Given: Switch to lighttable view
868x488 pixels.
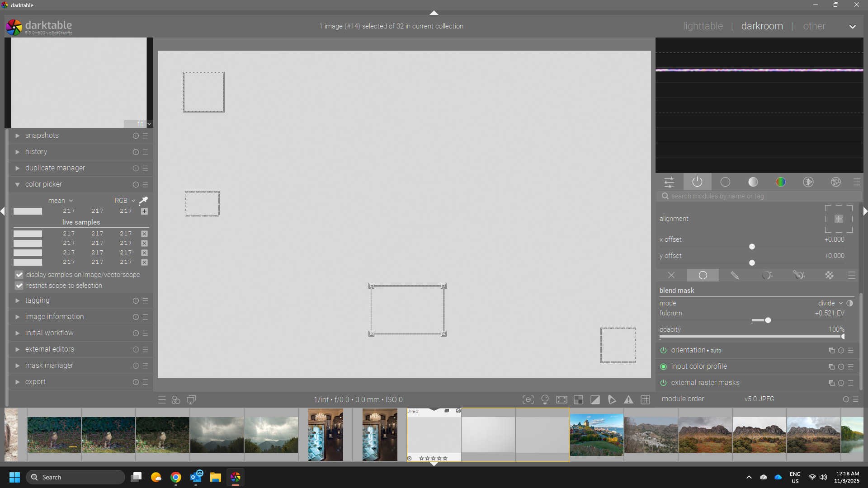Looking at the screenshot, I should point(703,26).
